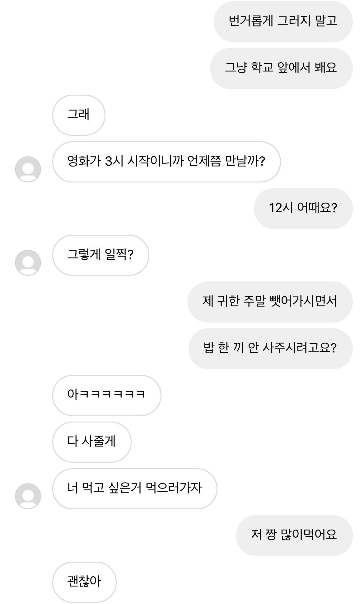
Task: Click the '그렇게 일찍?' message bubble
Action: pos(100,255)
